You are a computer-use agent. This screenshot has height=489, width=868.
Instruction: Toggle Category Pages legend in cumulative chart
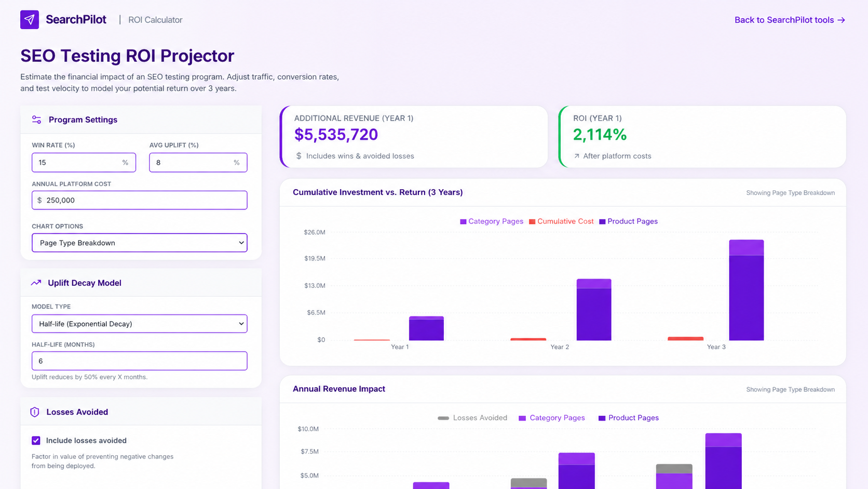(x=492, y=221)
